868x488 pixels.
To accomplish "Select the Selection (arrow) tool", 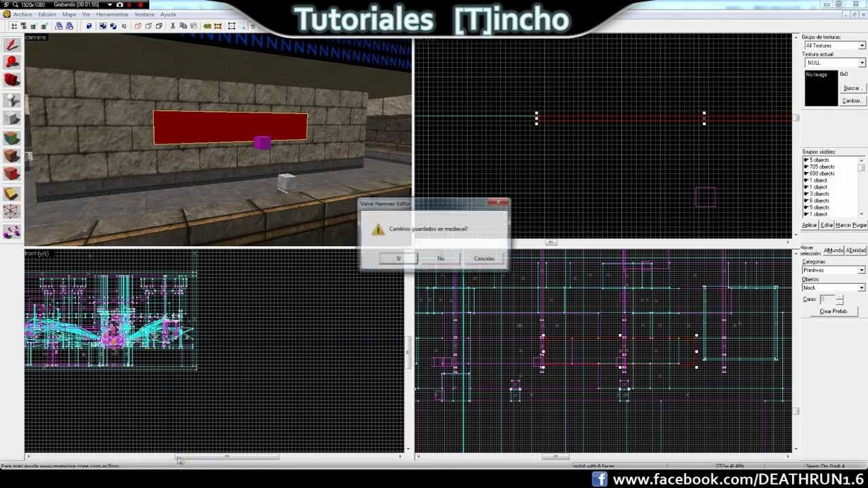I will 12,45.
